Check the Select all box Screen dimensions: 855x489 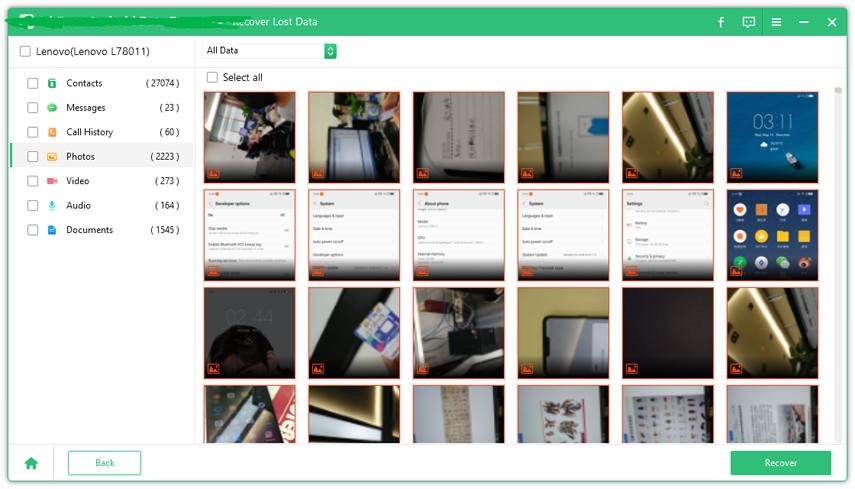pyautogui.click(x=212, y=77)
